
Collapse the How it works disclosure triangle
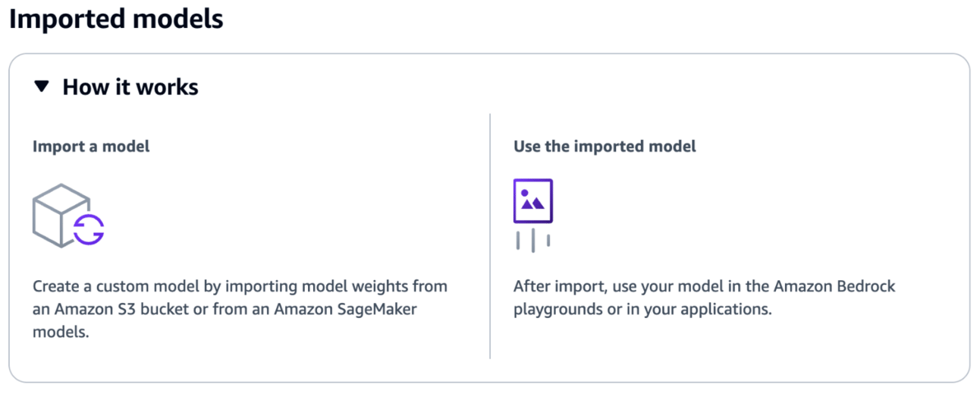(x=42, y=87)
